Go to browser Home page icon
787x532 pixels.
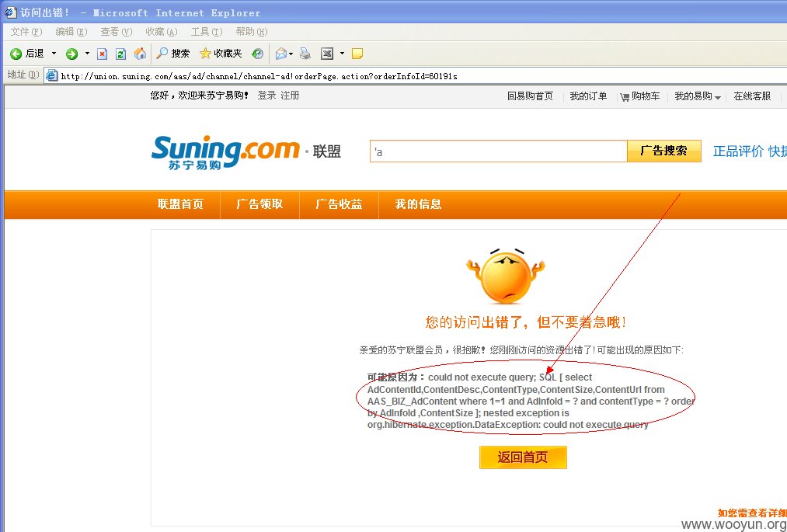click(x=140, y=54)
